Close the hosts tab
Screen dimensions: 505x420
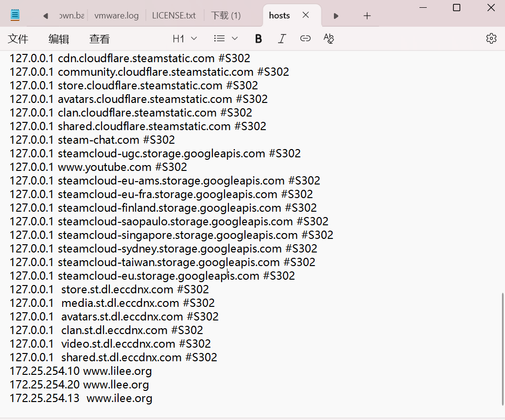coord(306,15)
